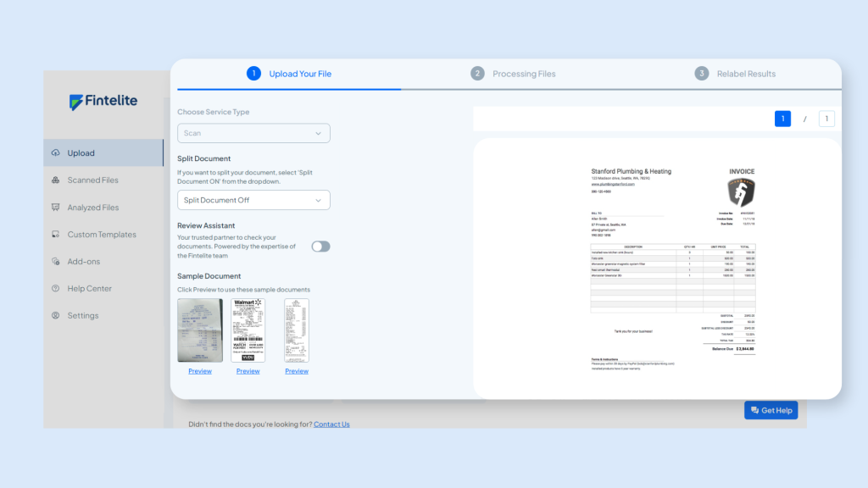Expand the Split Document Off dropdown
Screen dimensions: 868x488
click(x=253, y=200)
